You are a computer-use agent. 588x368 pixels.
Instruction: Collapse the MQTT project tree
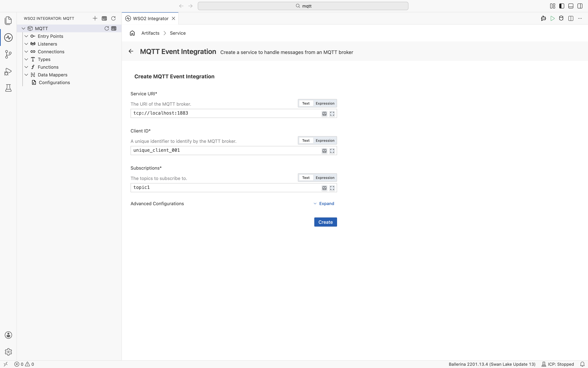pyautogui.click(x=24, y=28)
